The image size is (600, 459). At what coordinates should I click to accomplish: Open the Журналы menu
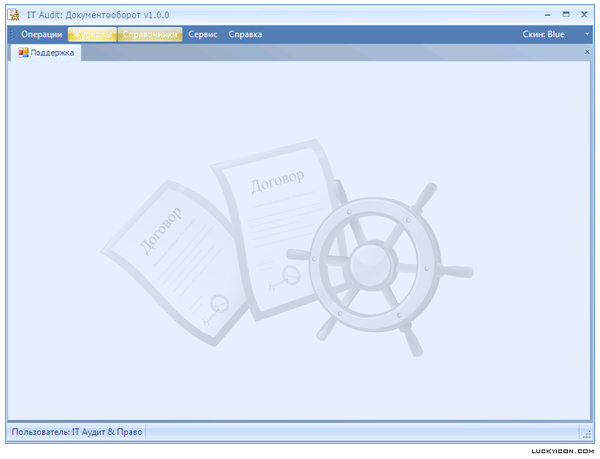click(x=91, y=34)
